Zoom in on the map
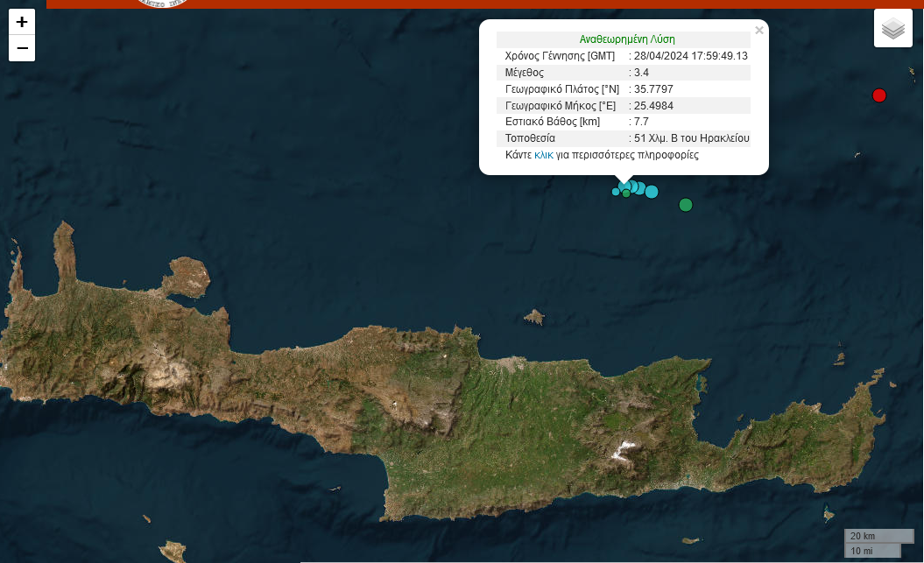The width and height of the screenshot is (924, 563). coord(22,22)
